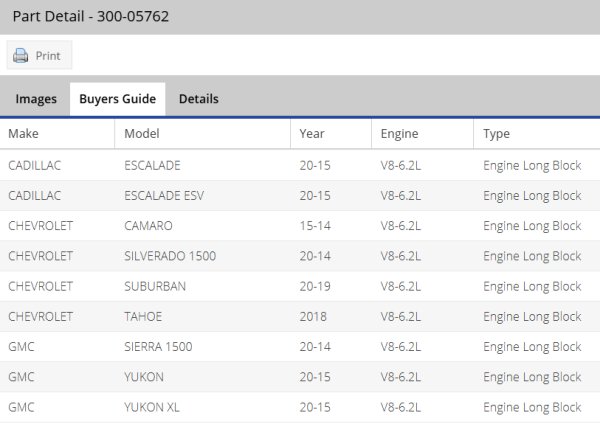Image resolution: width=600 pixels, height=424 pixels.
Task: Open the Details tab
Action: [x=198, y=99]
